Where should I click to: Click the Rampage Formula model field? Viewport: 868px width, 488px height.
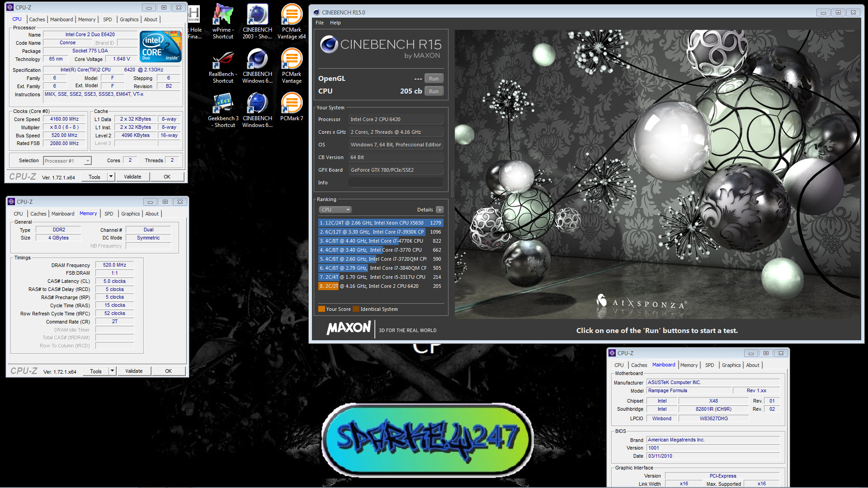(688, 391)
